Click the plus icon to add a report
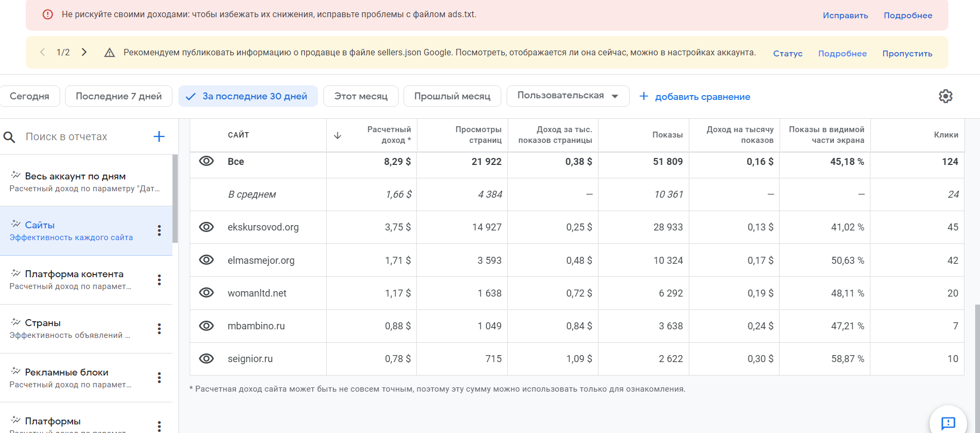 (x=159, y=136)
